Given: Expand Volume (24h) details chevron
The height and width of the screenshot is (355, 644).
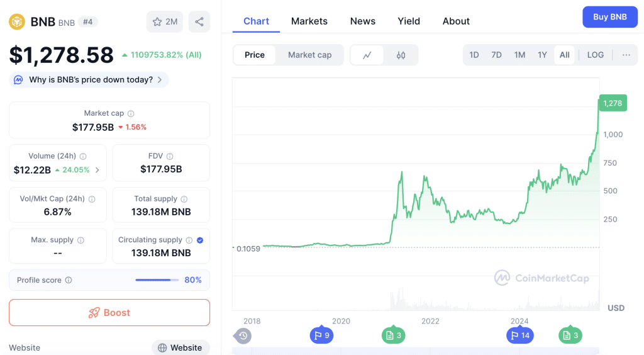Looking at the screenshot, I should pos(97,170).
